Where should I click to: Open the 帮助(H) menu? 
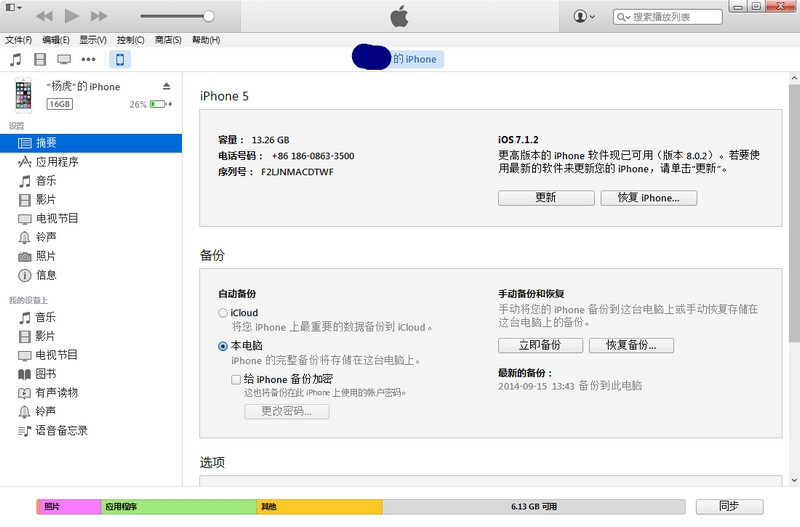[x=206, y=40]
